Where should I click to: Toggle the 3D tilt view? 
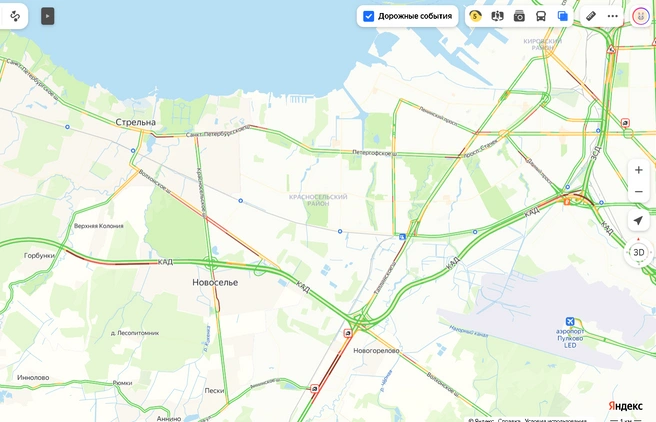click(638, 252)
